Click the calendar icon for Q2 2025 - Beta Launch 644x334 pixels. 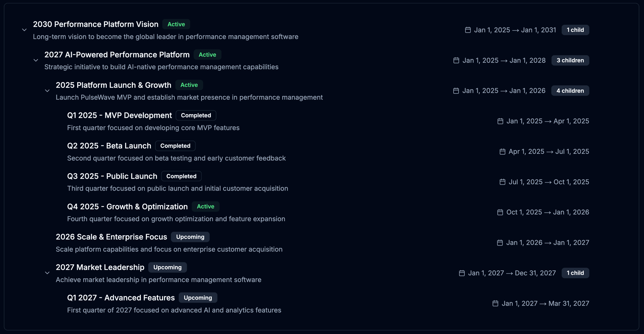[x=502, y=151]
